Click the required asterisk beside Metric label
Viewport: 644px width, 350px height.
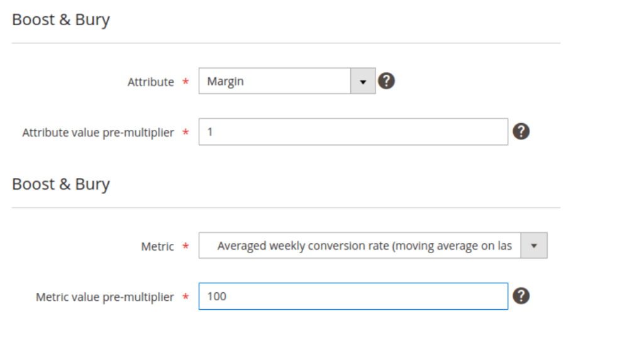click(186, 248)
